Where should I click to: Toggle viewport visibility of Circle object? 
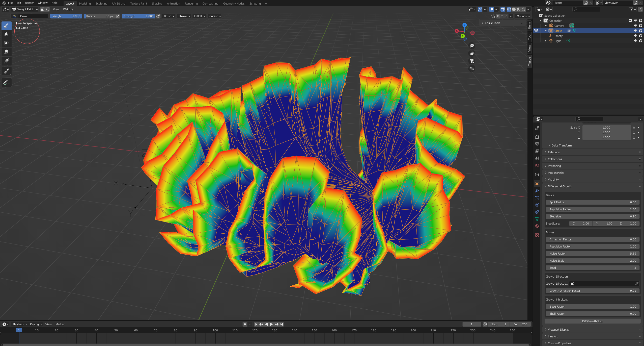point(635,31)
